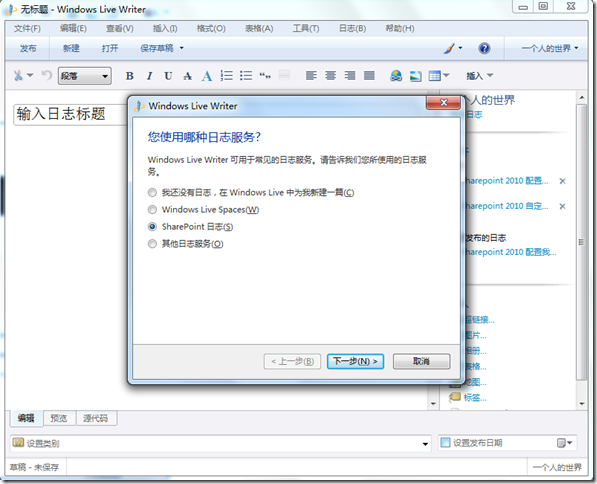Click the paintbrush theme icon
597x484 pixels.
tap(449, 48)
